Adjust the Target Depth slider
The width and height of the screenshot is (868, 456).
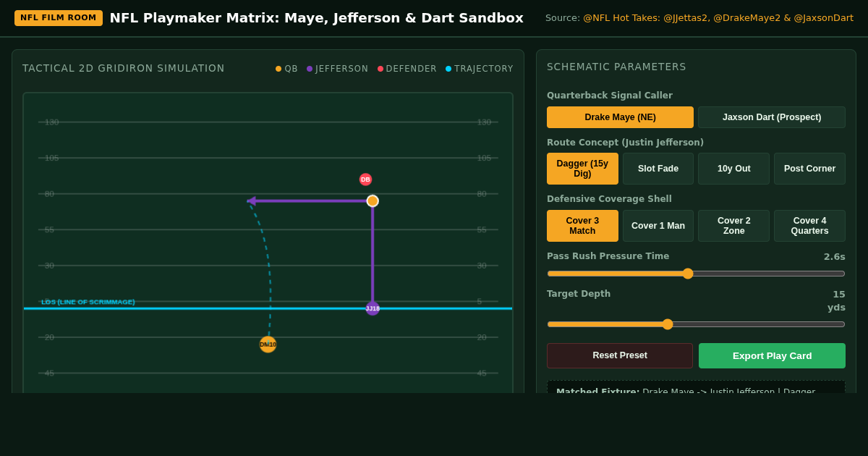coord(696,324)
